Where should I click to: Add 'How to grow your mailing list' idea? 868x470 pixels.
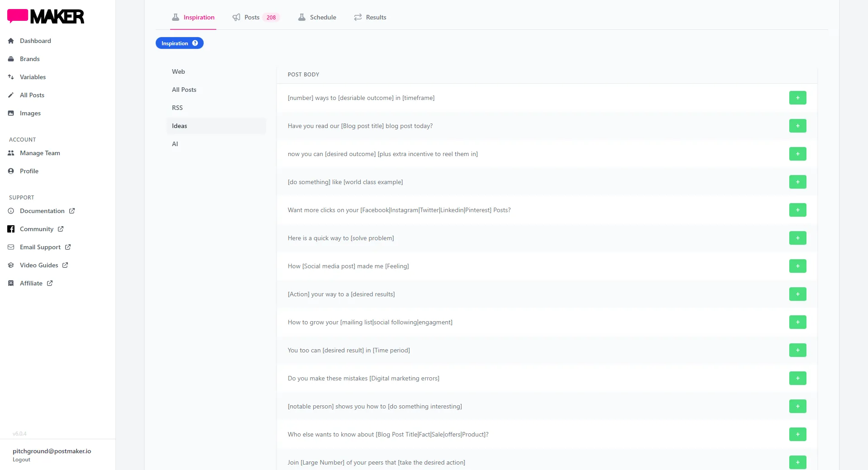click(x=797, y=322)
